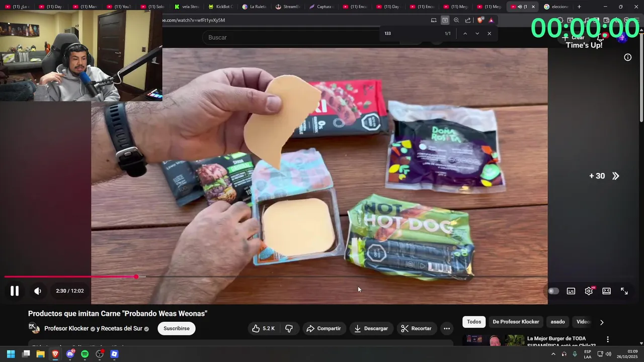Select the asado filter chip
The width and height of the screenshot is (644, 362).
tap(557, 322)
